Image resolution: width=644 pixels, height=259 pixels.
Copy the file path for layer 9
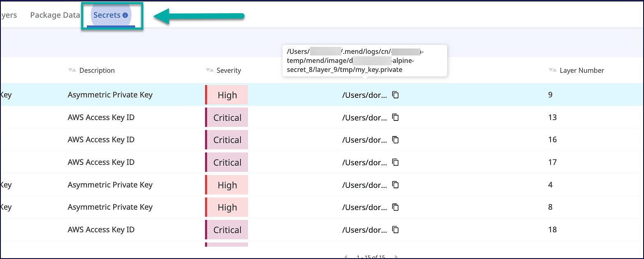coord(395,95)
